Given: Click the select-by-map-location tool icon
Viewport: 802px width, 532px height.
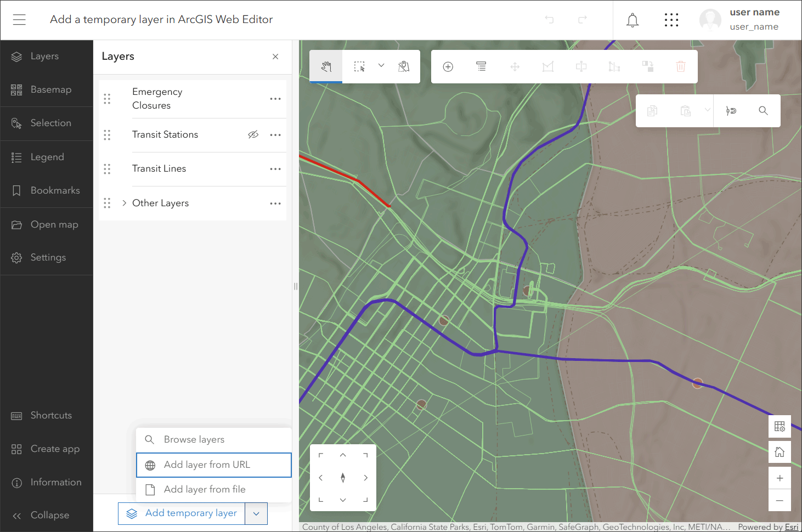Looking at the screenshot, I should pos(404,66).
